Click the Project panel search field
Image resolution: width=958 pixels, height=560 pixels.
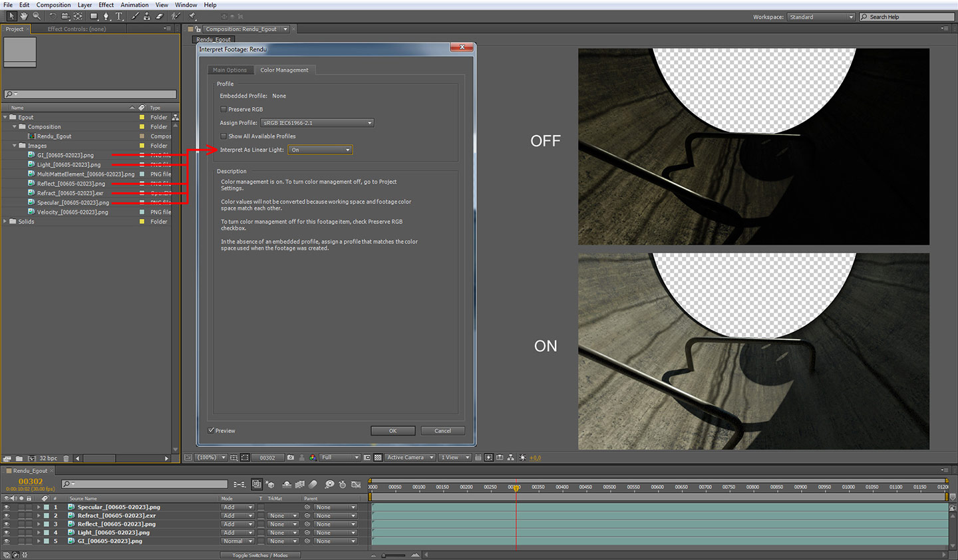tap(90, 94)
